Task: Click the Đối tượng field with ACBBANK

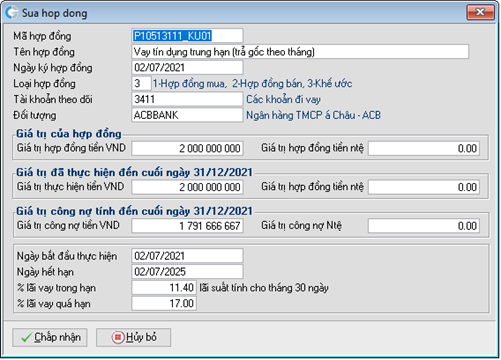Action: [x=187, y=115]
